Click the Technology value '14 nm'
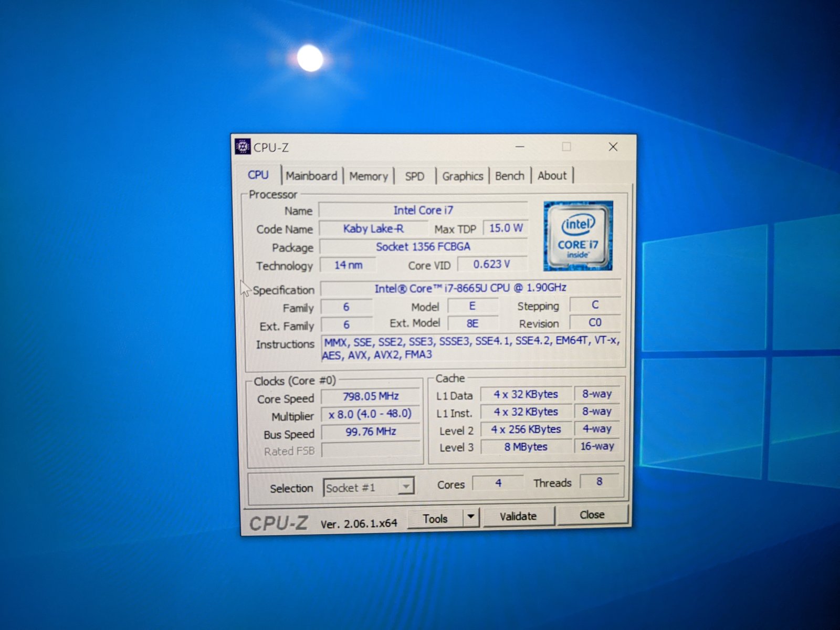 (x=348, y=265)
